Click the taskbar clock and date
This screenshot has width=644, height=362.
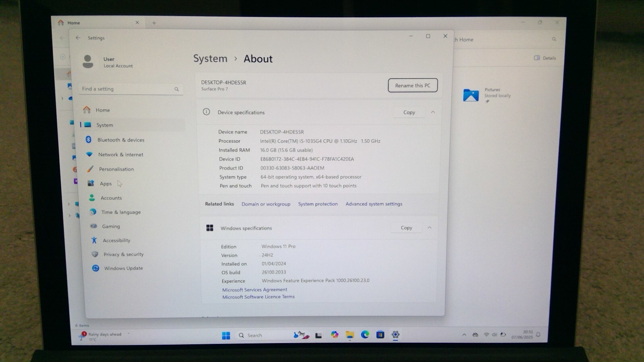tap(522, 335)
